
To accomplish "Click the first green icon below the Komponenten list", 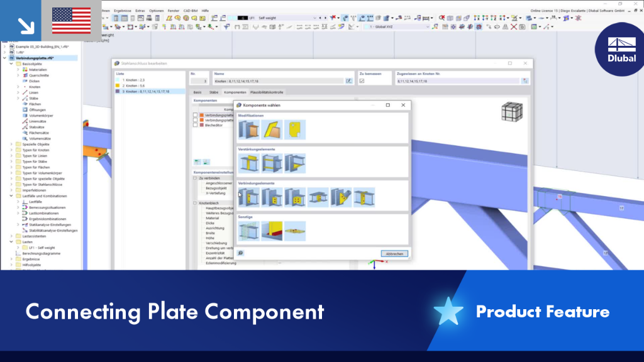I will click(197, 162).
